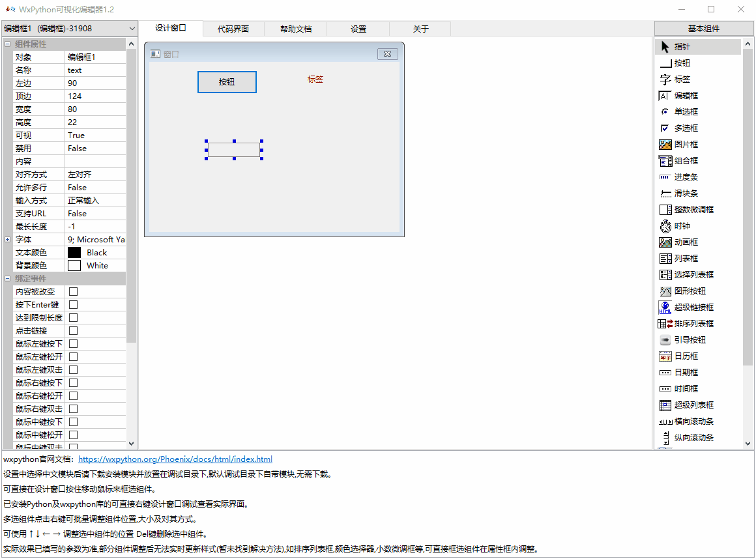The width and height of the screenshot is (756, 559).
Task: Toggle the 点击链接 event checkbox
Action: click(73, 330)
